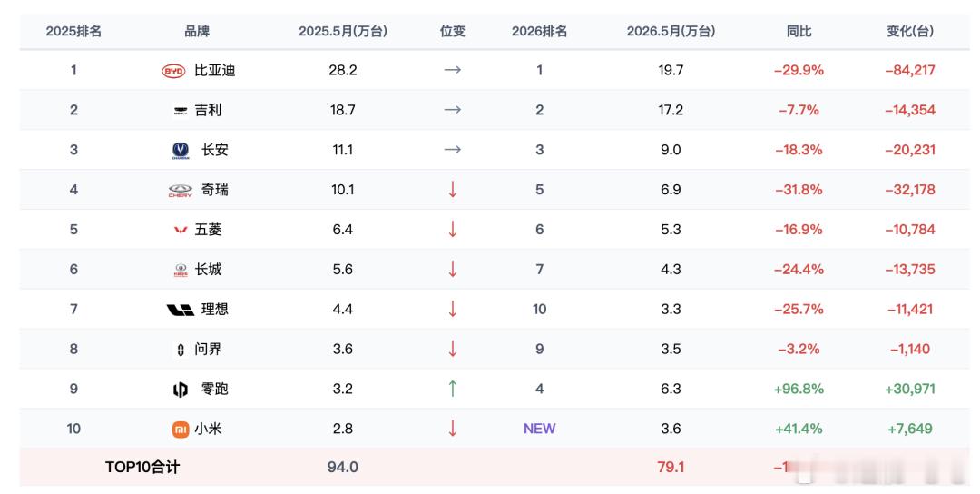Click the unchanged arrow in 长安 row
The image size is (980, 494).
453,150
